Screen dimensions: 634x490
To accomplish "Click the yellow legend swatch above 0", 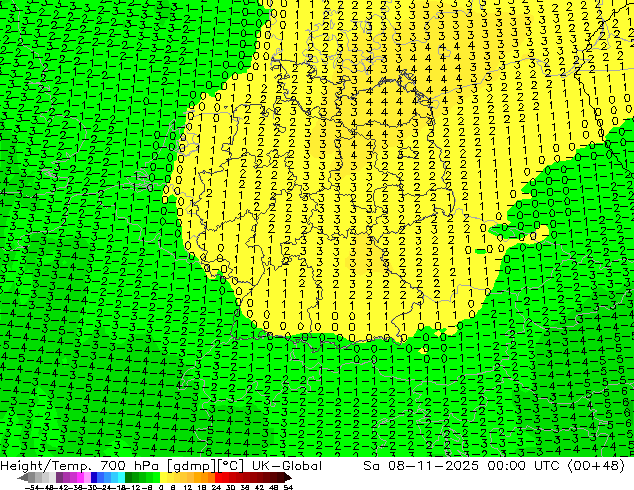I will 163,477.
